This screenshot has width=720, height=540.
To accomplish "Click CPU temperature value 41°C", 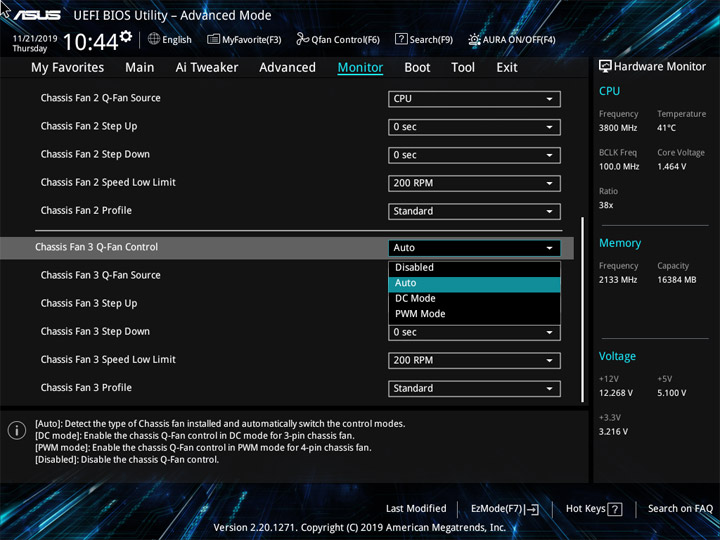I will (666, 128).
